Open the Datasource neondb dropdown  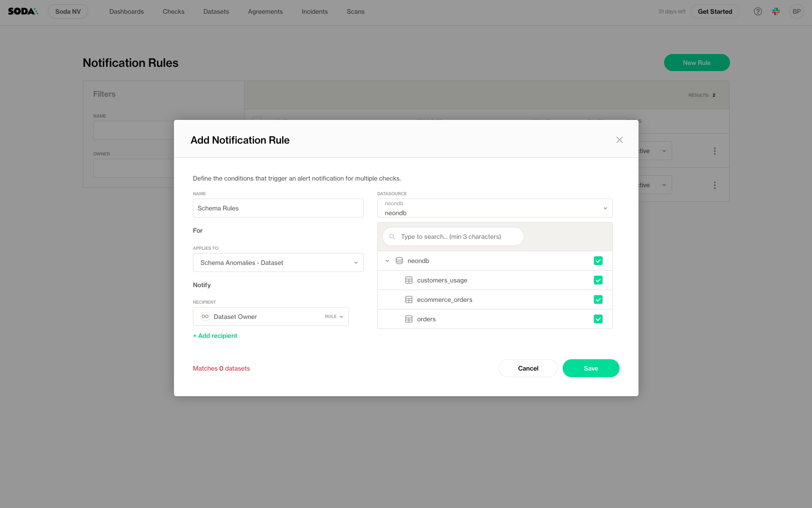click(494, 208)
